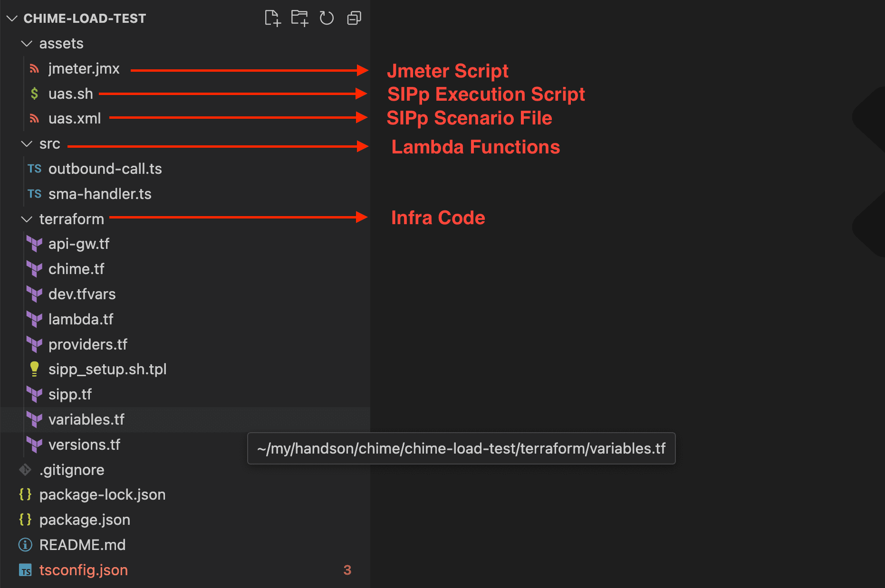Open uas.sh shell script

pos(71,94)
